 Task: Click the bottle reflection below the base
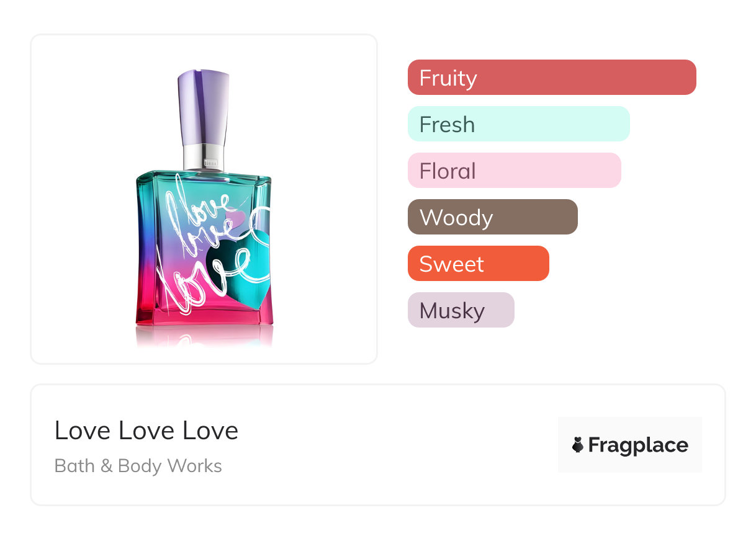204,337
